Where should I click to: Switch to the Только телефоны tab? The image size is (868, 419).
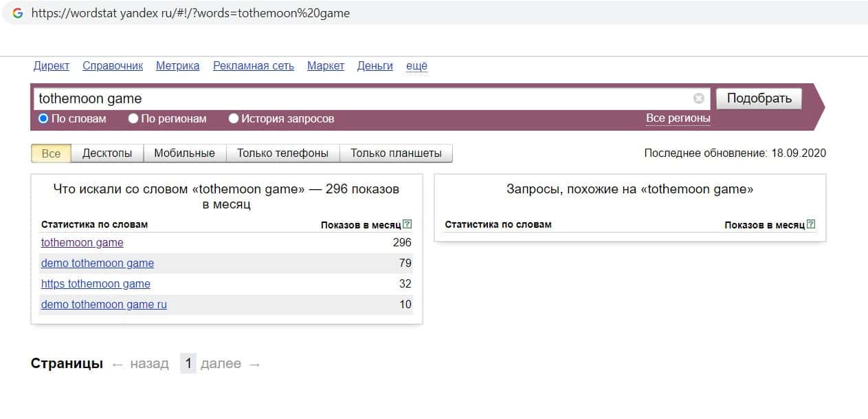(x=283, y=153)
